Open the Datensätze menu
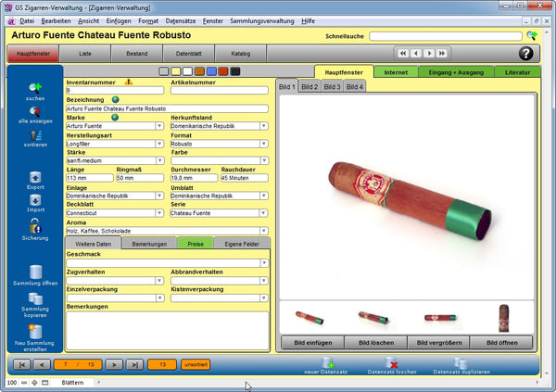The height and width of the screenshot is (392, 556). pyautogui.click(x=181, y=21)
